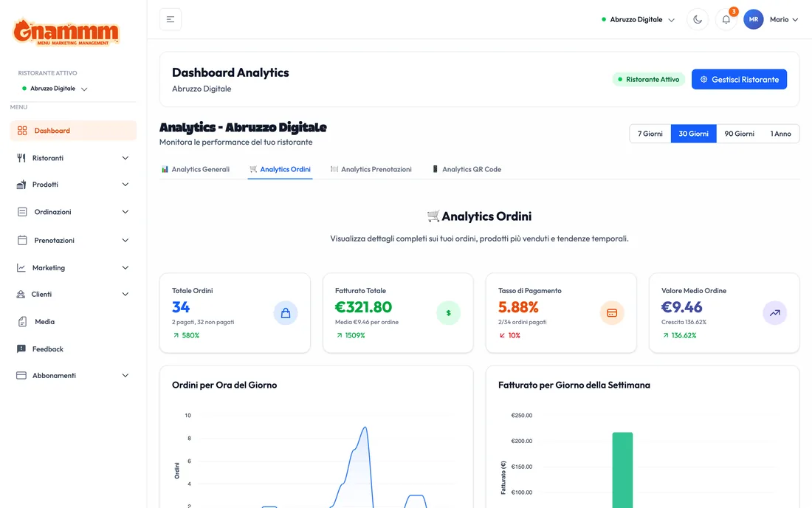This screenshot has height=508, width=812.
Task: Expand the Marketing menu chevron
Action: 125,268
